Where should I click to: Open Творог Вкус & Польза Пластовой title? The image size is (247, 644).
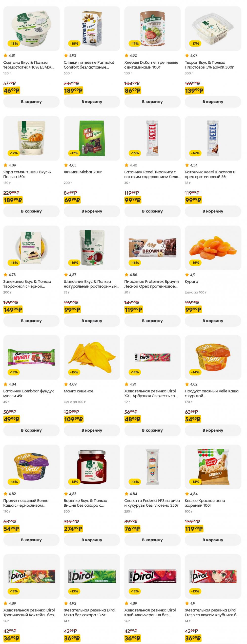click(209, 65)
